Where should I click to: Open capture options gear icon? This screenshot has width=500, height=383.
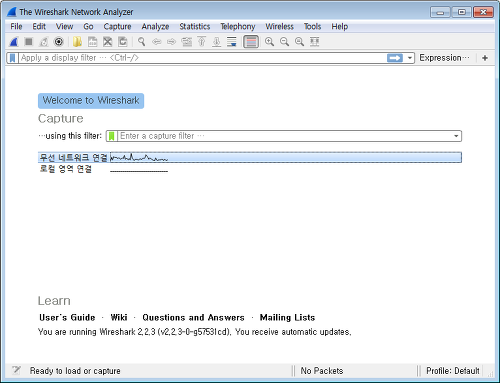pos(59,42)
